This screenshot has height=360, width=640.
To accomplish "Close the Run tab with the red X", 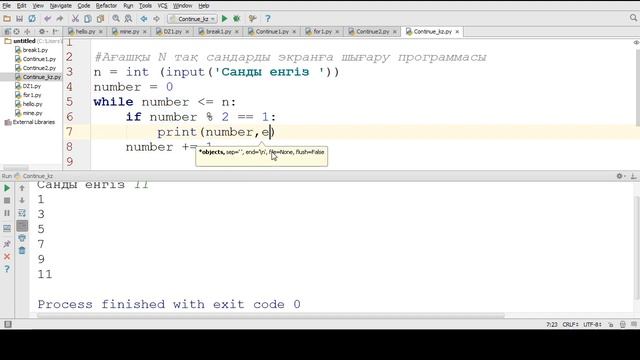I will click(7, 257).
